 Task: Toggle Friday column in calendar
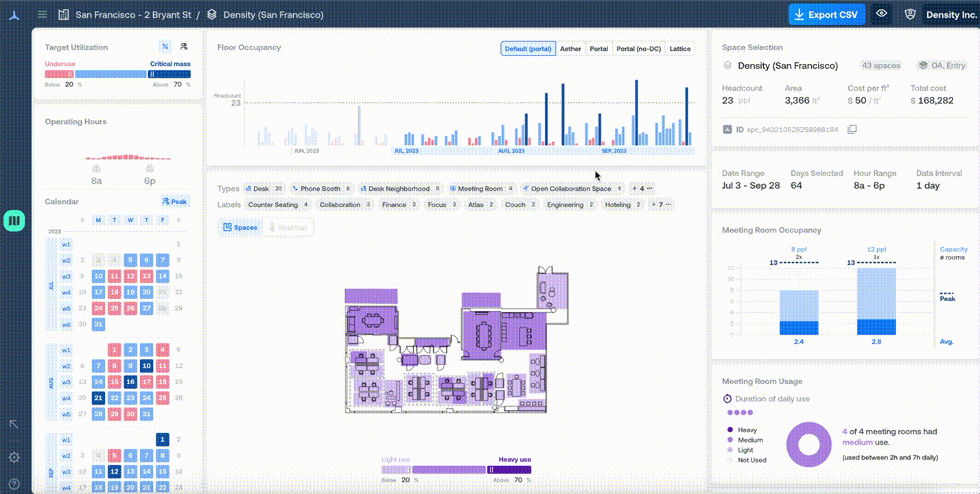pyautogui.click(x=162, y=220)
